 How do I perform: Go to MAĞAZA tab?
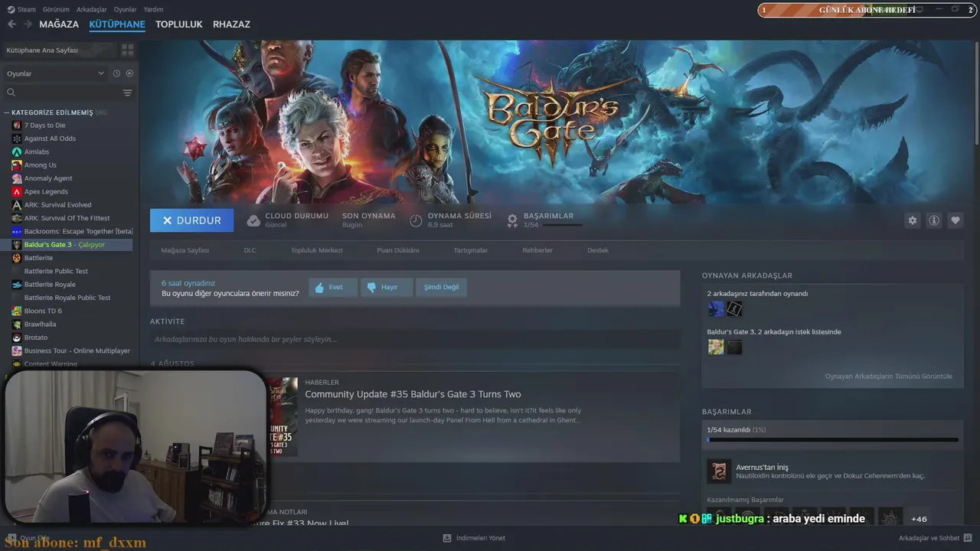click(x=59, y=24)
